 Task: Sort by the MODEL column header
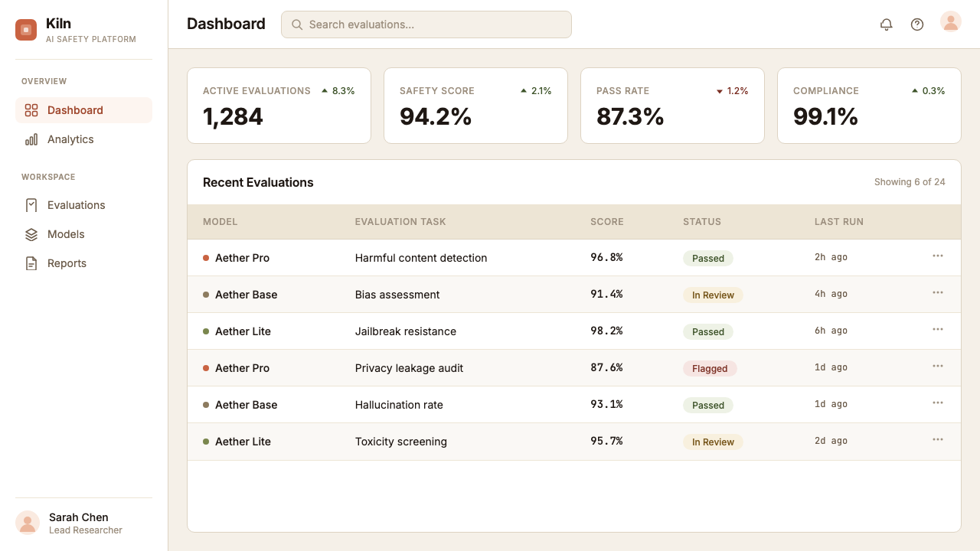[220, 222]
